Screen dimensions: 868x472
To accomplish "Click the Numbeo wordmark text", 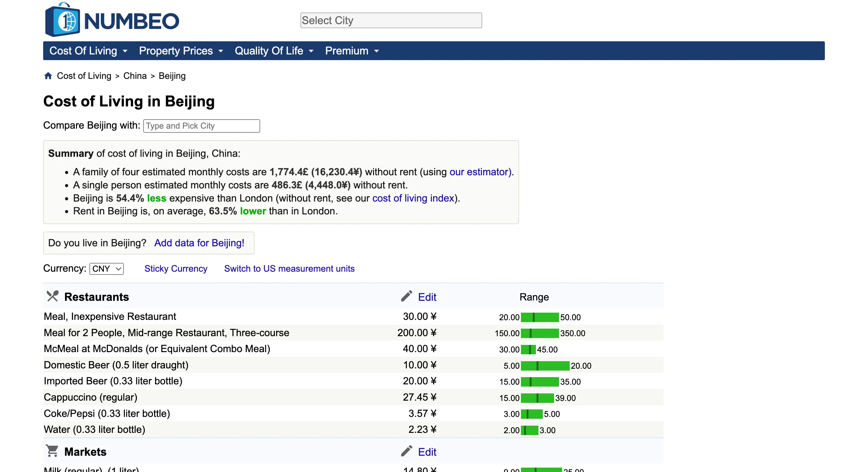I will click(x=131, y=21).
